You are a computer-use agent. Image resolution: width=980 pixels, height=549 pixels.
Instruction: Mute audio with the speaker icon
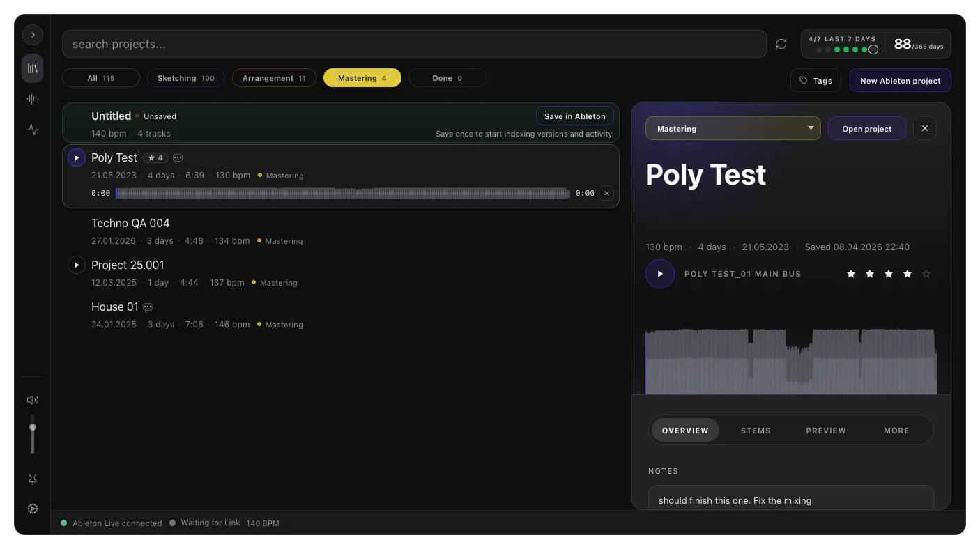pyautogui.click(x=33, y=400)
